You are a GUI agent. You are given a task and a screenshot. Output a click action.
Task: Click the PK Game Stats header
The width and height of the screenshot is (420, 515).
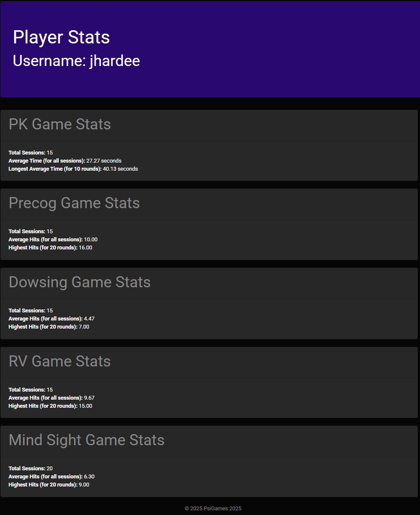click(60, 124)
